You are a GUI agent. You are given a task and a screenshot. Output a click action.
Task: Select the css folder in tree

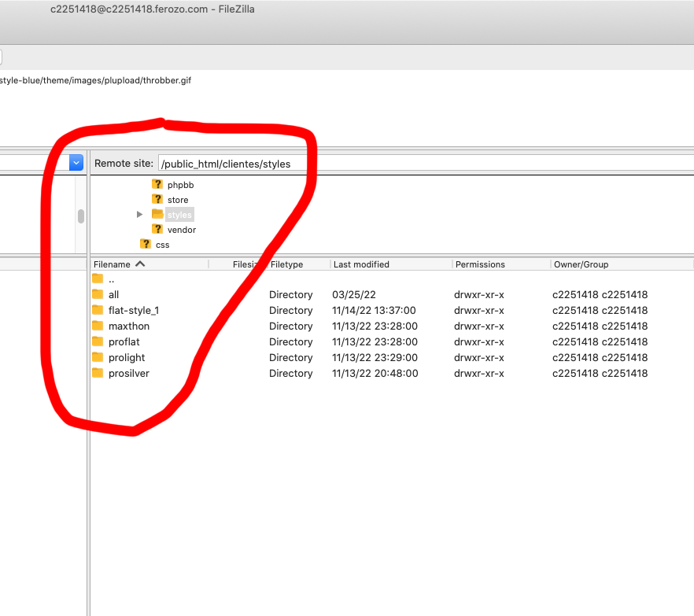[x=162, y=245]
